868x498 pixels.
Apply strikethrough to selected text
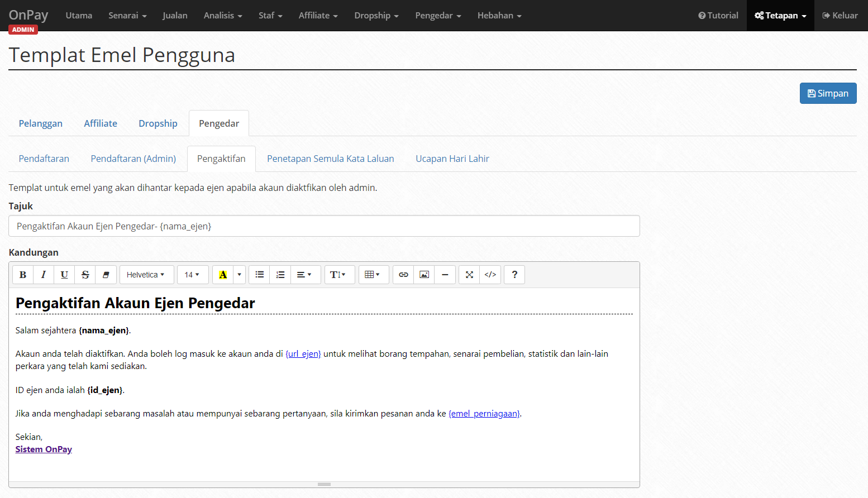(85, 275)
